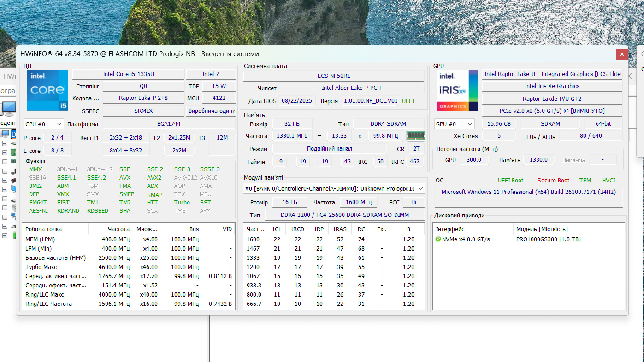This screenshot has height=362, width=644.
Task: Click the P-core count 2 / 4
Action: (57, 138)
